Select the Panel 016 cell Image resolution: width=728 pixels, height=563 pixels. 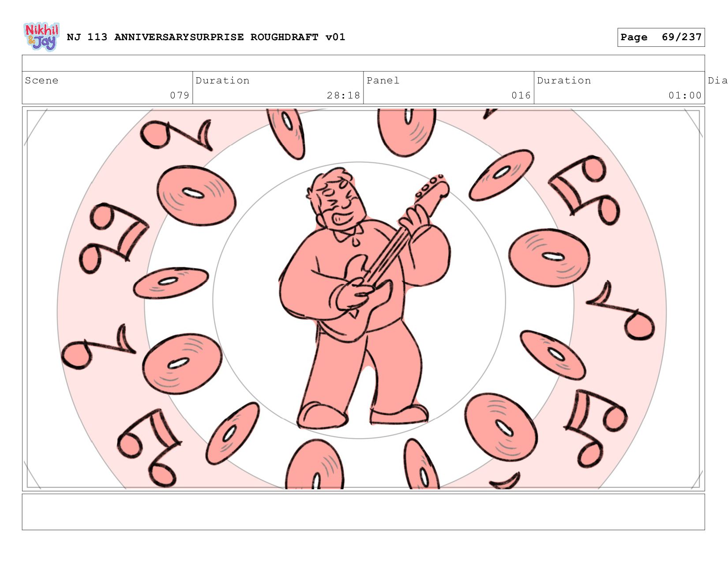coord(449,88)
